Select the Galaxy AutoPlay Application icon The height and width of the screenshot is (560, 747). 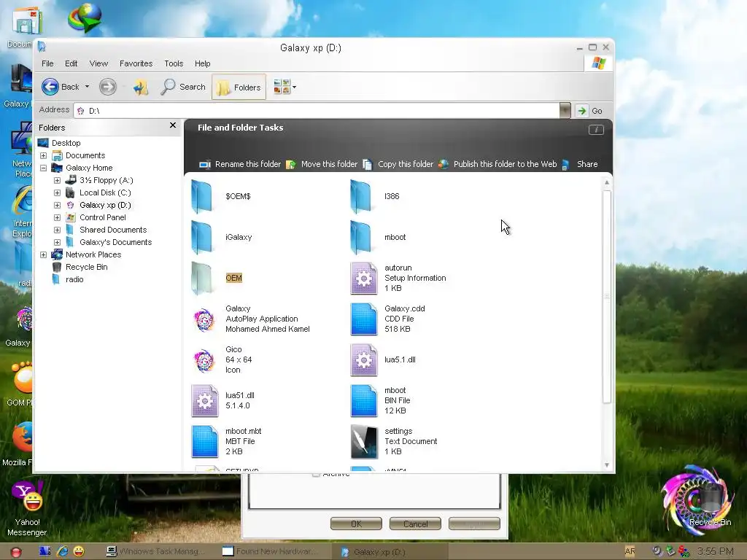[x=204, y=319]
